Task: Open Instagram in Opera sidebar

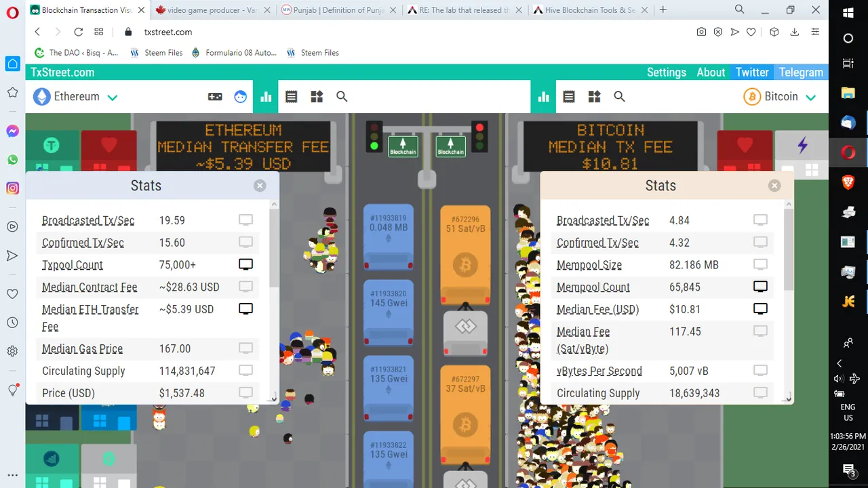Action: (12, 188)
